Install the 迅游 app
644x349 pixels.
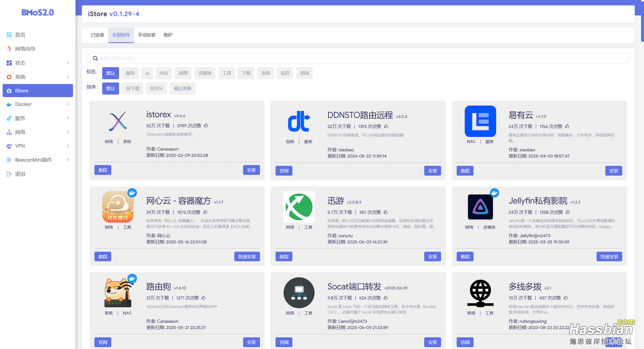coord(432,257)
